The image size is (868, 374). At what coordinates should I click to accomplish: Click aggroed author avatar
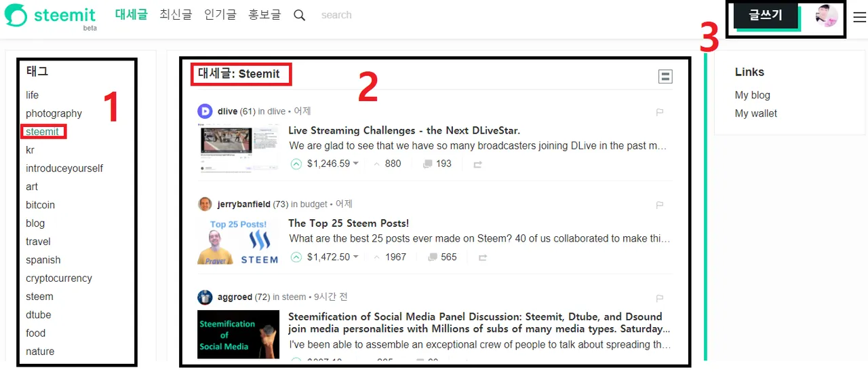click(205, 297)
